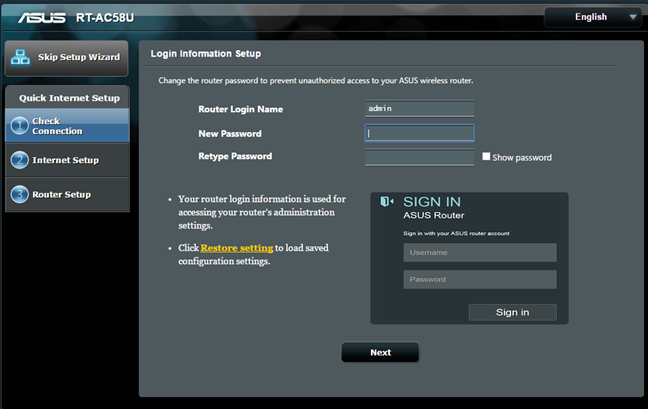Click the sign-in door icon in preview
The image size is (648, 409).
386,202
